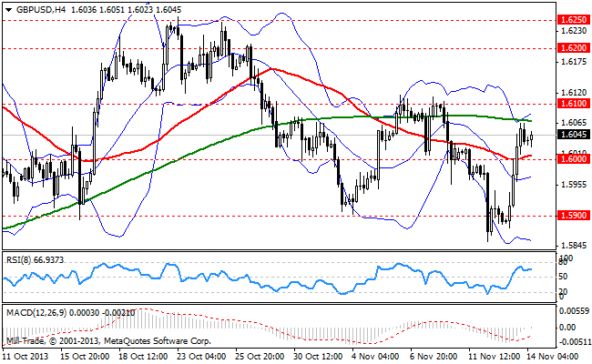Select the 1.6120 price axis value

point(574,93)
